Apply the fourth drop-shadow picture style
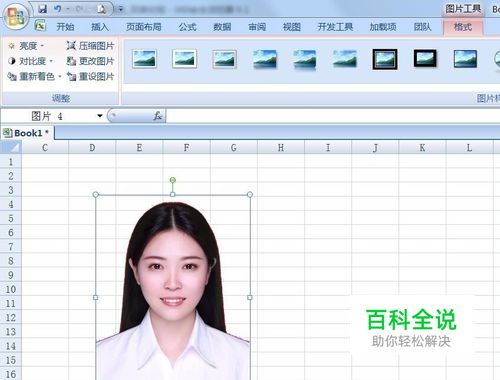 (265, 59)
